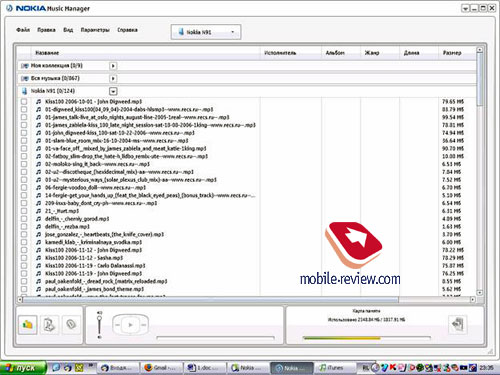Collapse the Nokia N91 track list
Screen dimensions: 500x375
pyautogui.click(x=113, y=91)
